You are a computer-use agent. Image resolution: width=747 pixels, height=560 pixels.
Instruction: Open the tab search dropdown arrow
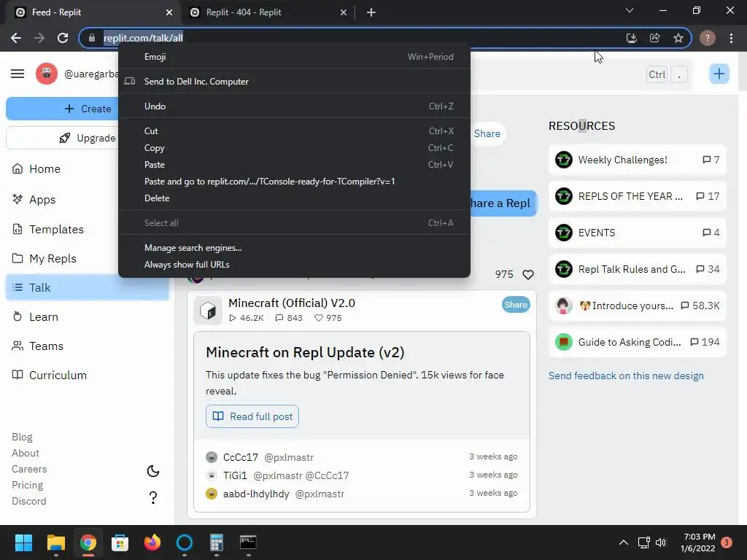pyautogui.click(x=630, y=10)
